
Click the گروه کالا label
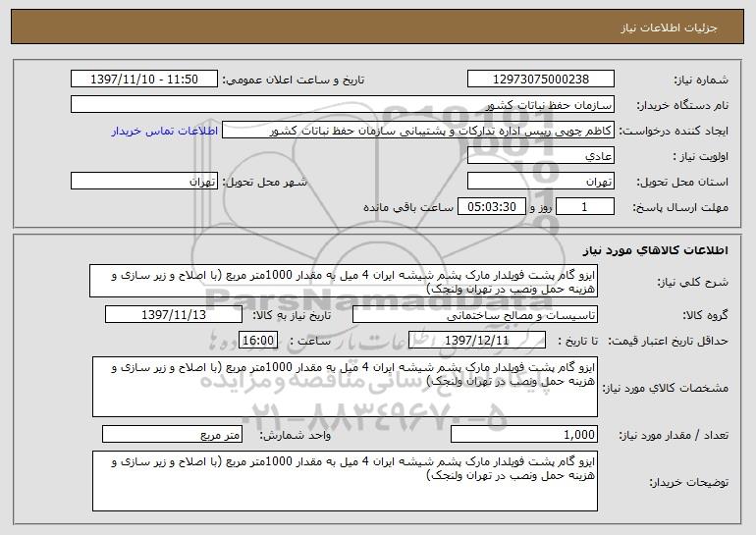[x=705, y=316]
